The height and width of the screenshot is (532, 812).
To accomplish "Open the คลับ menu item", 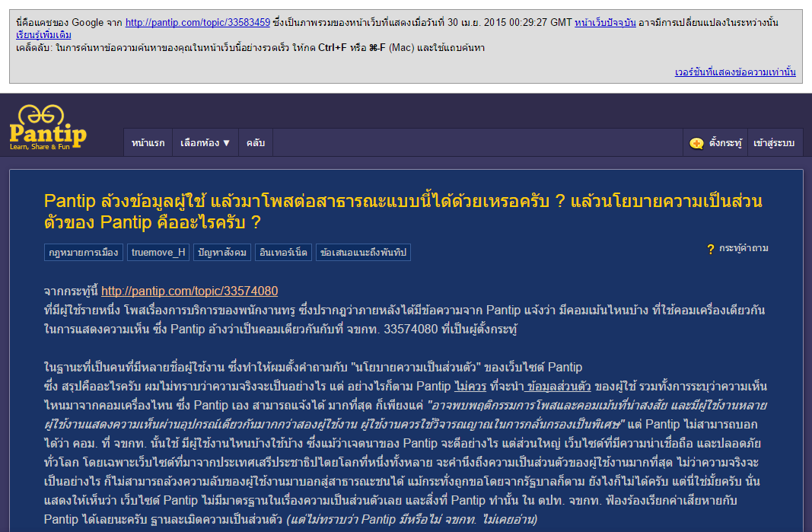I will [255, 142].
